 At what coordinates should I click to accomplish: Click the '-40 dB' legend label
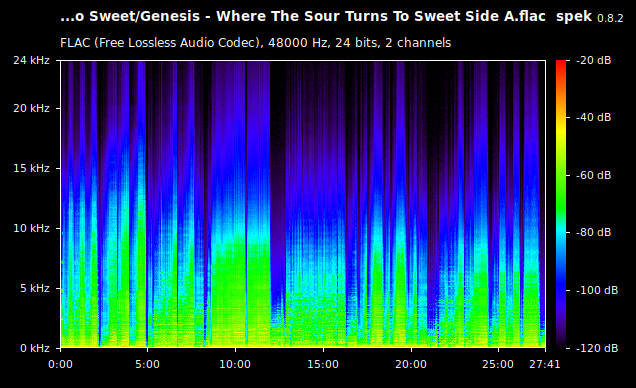[x=594, y=118]
